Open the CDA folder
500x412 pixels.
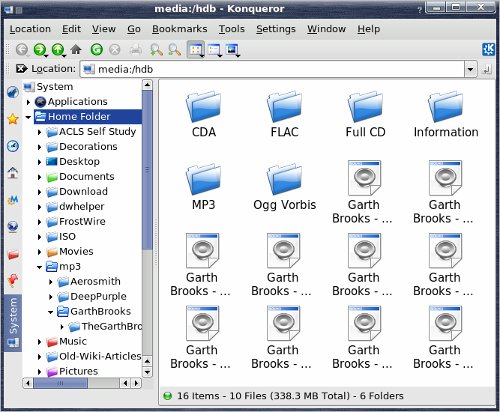pos(203,114)
